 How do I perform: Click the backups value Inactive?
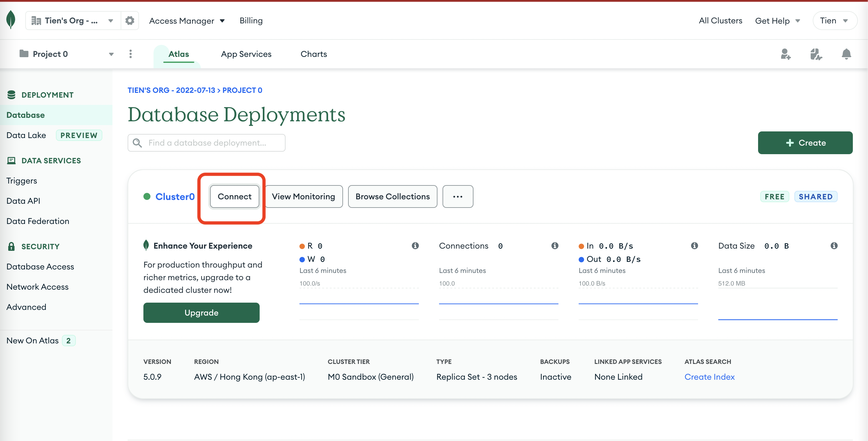tap(555, 377)
